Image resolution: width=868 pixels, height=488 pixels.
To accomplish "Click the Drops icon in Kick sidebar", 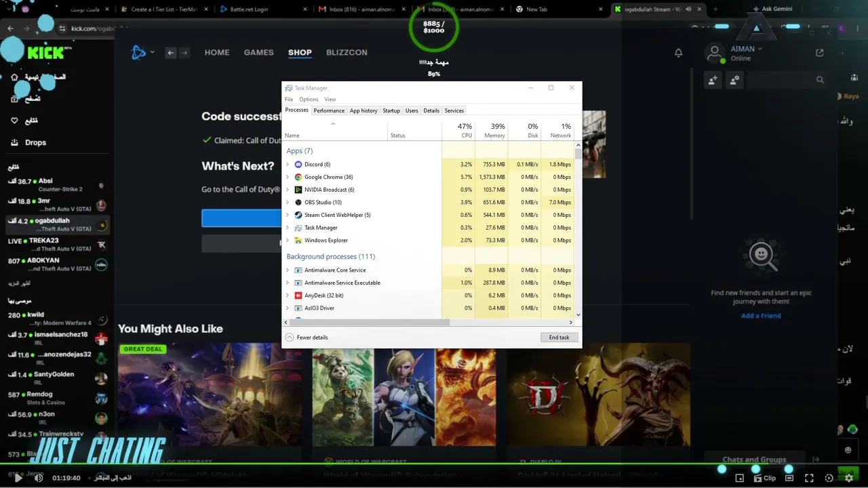I will pyautogui.click(x=14, y=142).
